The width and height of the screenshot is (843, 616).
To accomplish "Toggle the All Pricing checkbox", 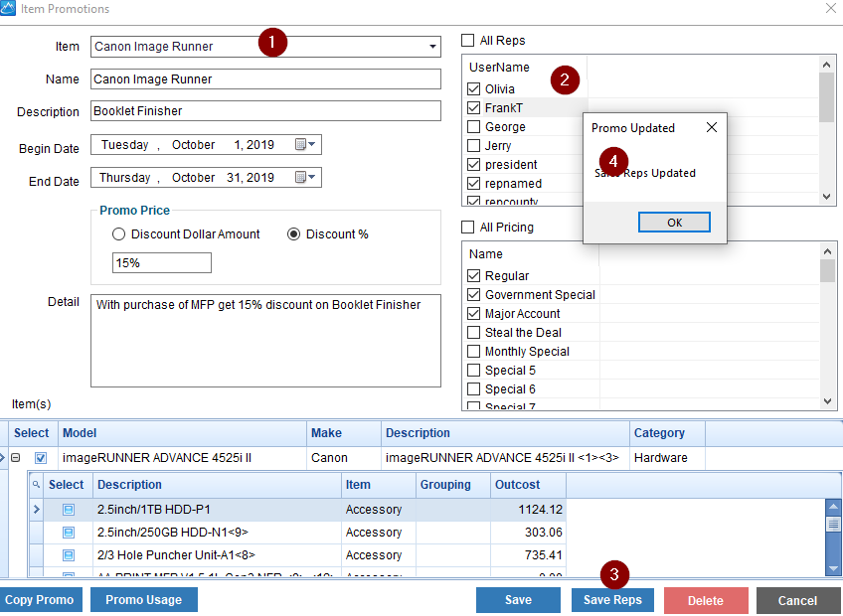I will 468,227.
